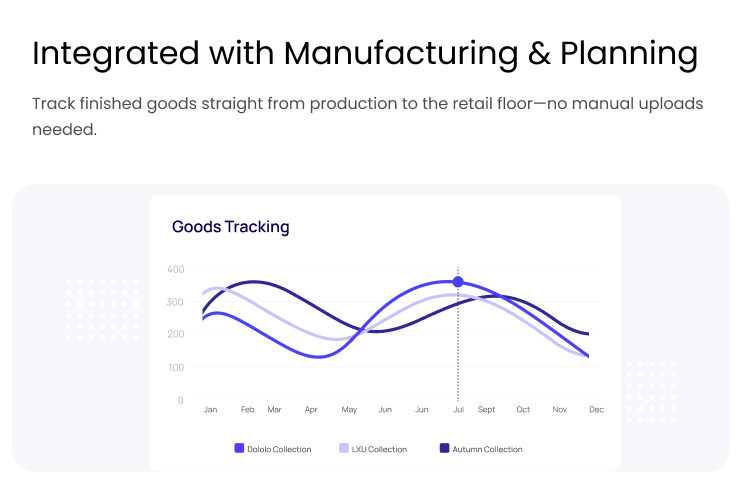Select the Dec label on the x-axis

pyautogui.click(x=596, y=410)
